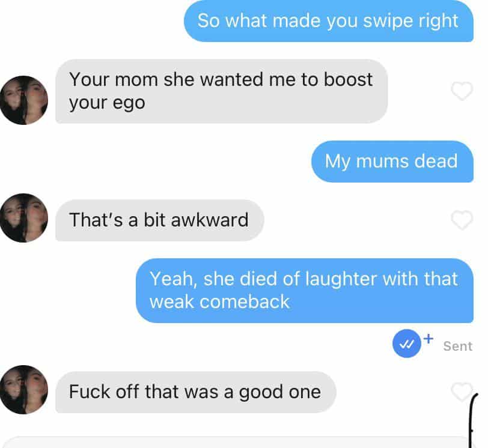This screenshot has height=448, width=488.
Task: Click the words "your ego" in received message
Action: pyautogui.click(x=107, y=103)
